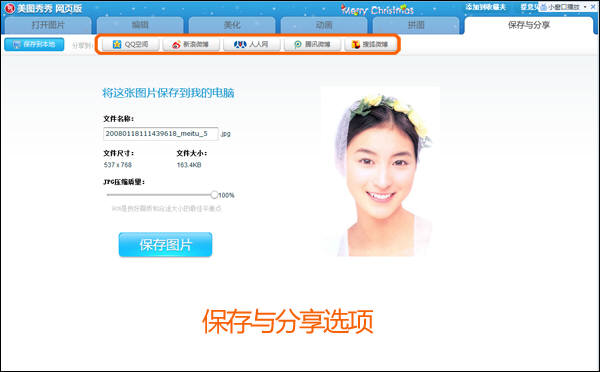Viewport: 600px width, 372px height.
Task: Share to QQ空间
Action: tap(130, 44)
